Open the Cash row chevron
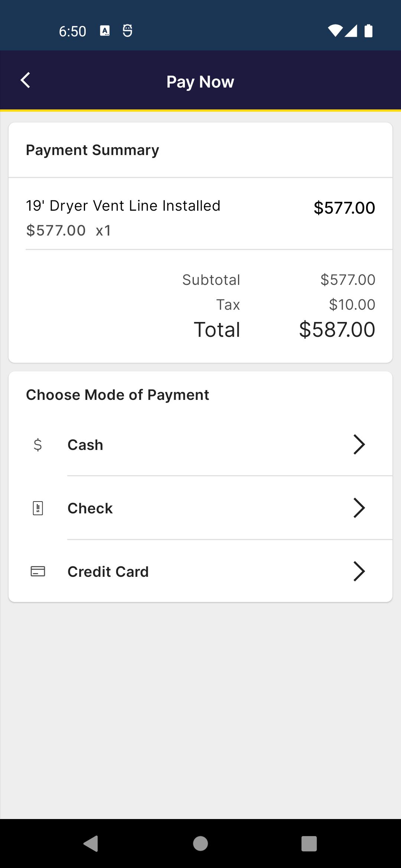 pyautogui.click(x=359, y=444)
